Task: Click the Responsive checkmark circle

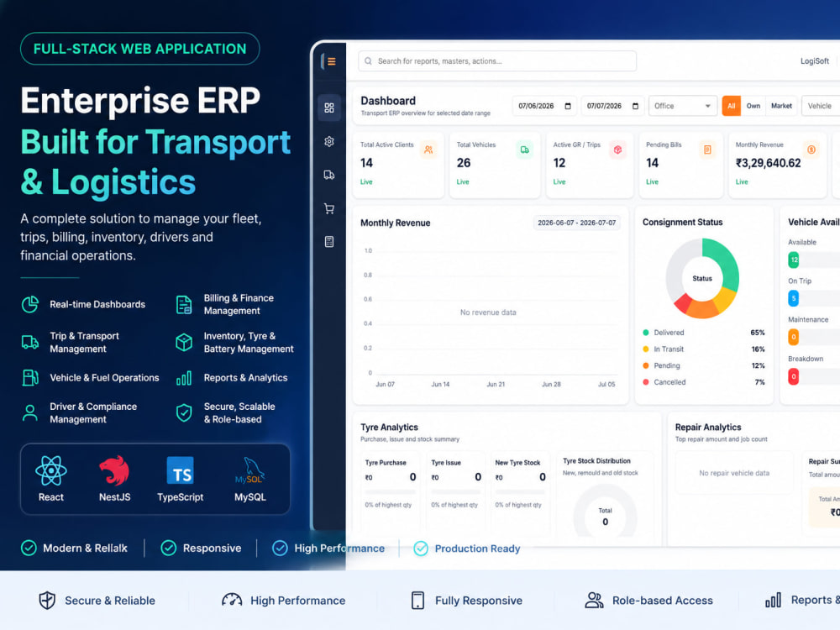Action: point(168,548)
